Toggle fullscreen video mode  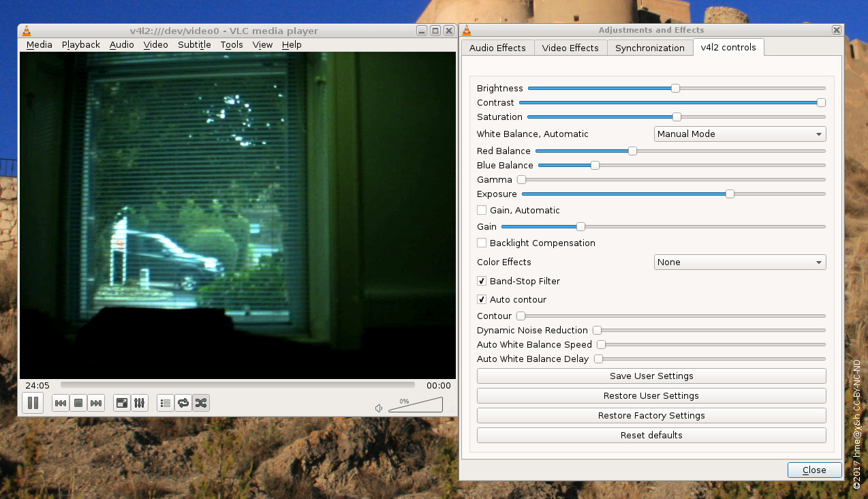click(121, 404)
